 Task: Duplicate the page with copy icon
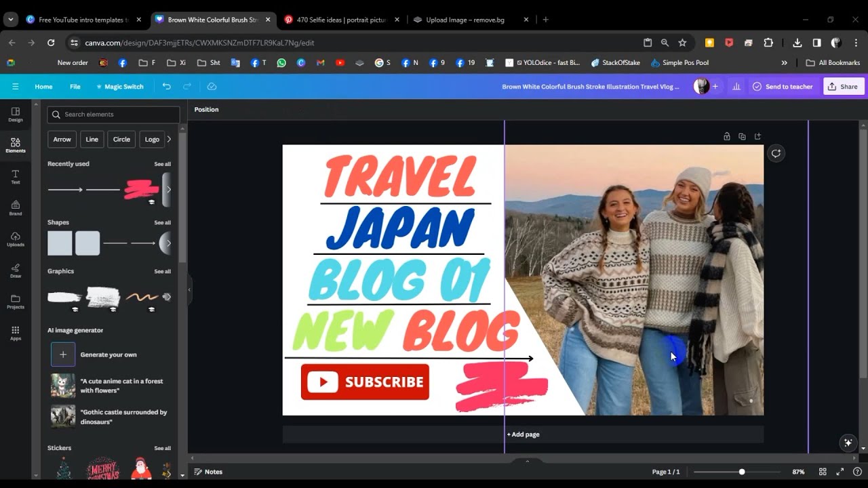click(x=742, y=136)
